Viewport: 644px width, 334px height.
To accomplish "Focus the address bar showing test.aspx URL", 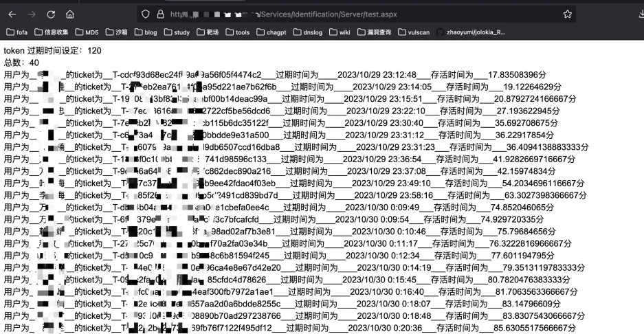I will 356,14.
